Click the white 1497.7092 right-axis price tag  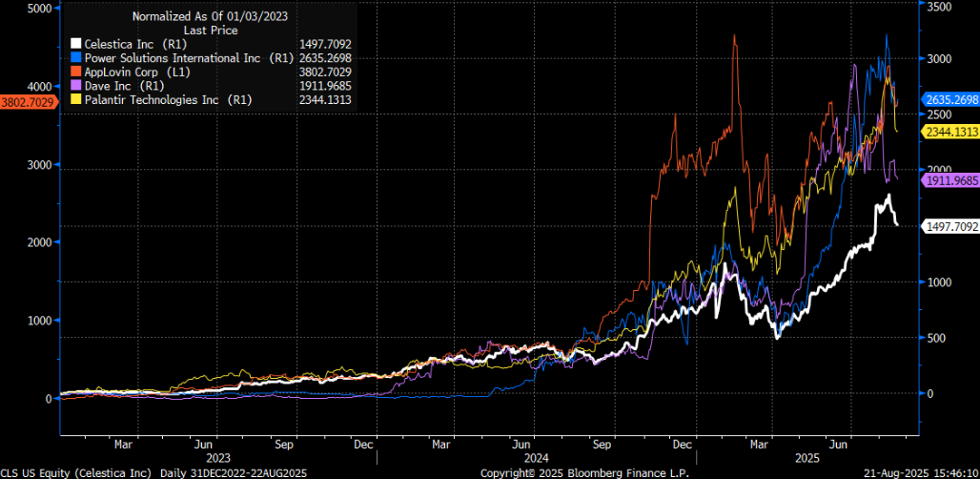949,226
